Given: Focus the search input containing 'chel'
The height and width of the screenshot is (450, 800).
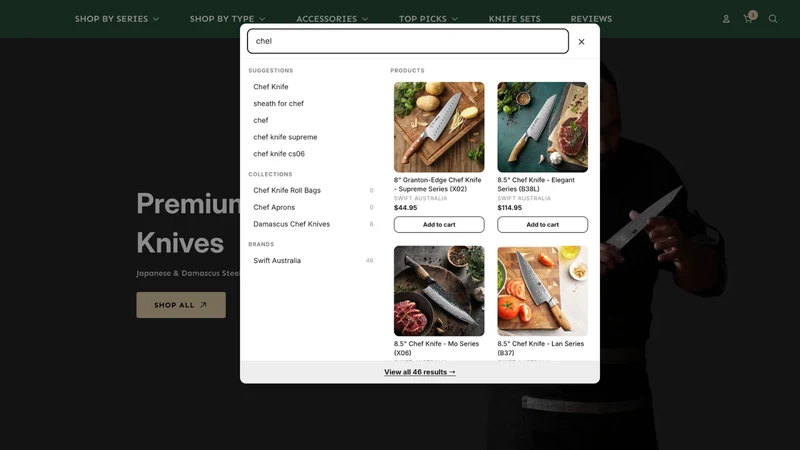Looking at the screenshot, I should [408, 41].
